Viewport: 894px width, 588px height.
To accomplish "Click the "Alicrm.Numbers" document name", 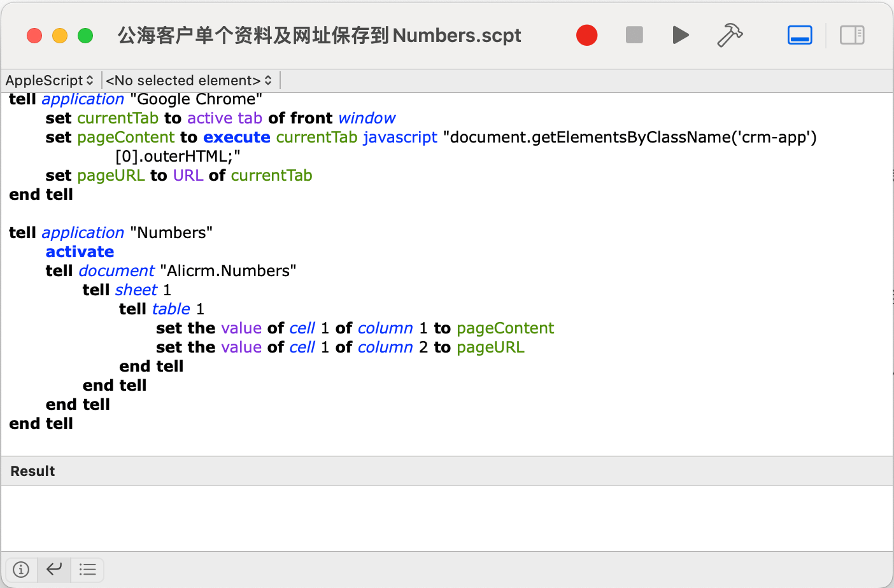I will 228,271.
